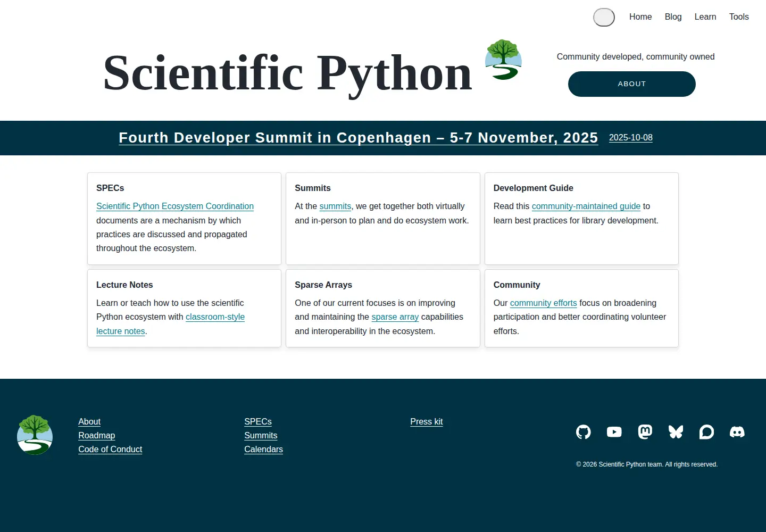Open the community efforts link
766x532 pixels.
coord(544,303)
